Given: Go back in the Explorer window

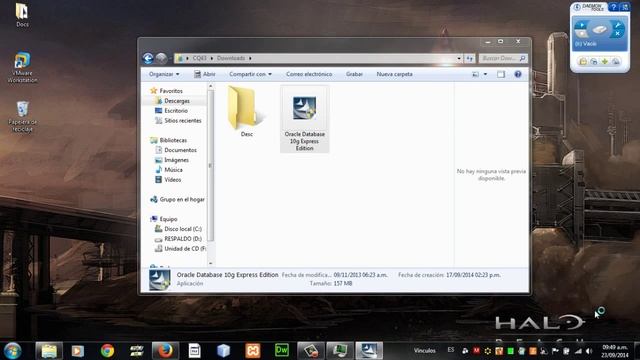Looking at the screenshot, I should coord(148,58).
